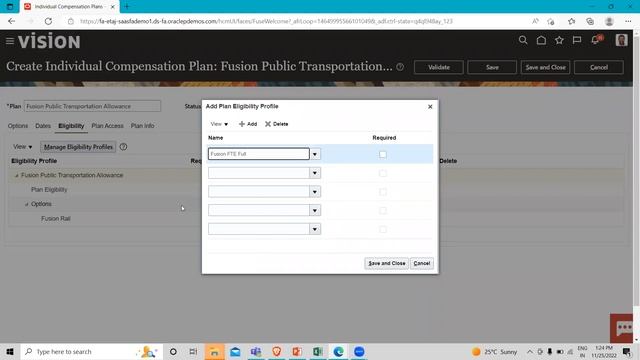Tick Required checkbox for Fusion FTE Full row
This screenshot has width=640, height=360.
[x=382, y=154]
